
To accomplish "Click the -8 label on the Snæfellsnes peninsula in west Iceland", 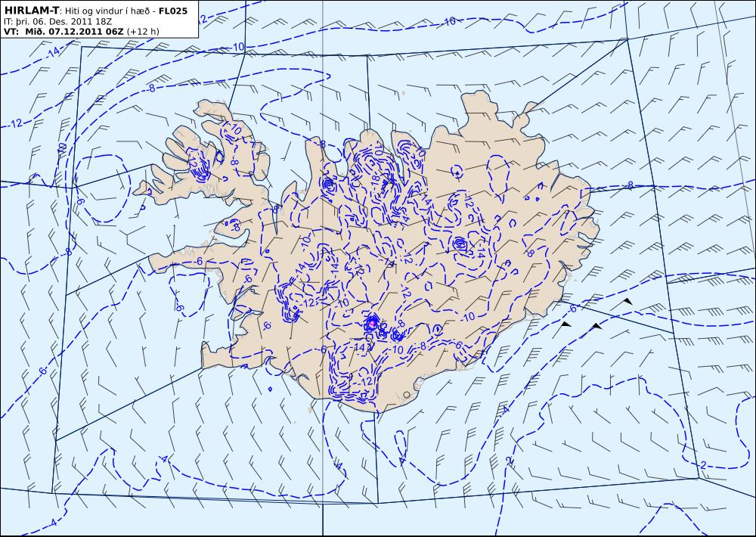I will (235, 227).
